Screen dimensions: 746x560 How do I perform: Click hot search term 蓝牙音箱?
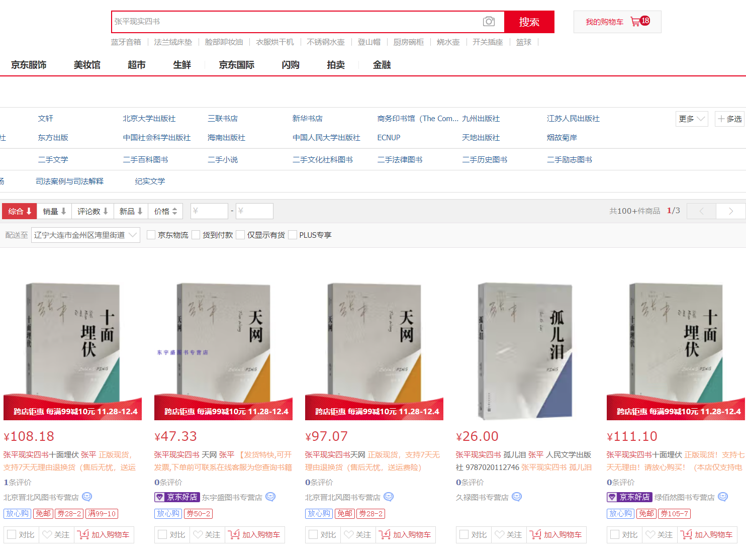point(126,42)
